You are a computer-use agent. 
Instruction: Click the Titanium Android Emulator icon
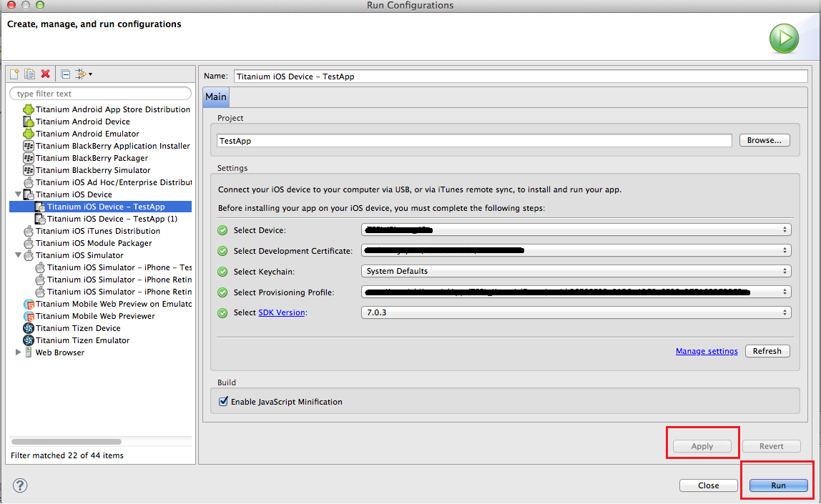point(29,134)
